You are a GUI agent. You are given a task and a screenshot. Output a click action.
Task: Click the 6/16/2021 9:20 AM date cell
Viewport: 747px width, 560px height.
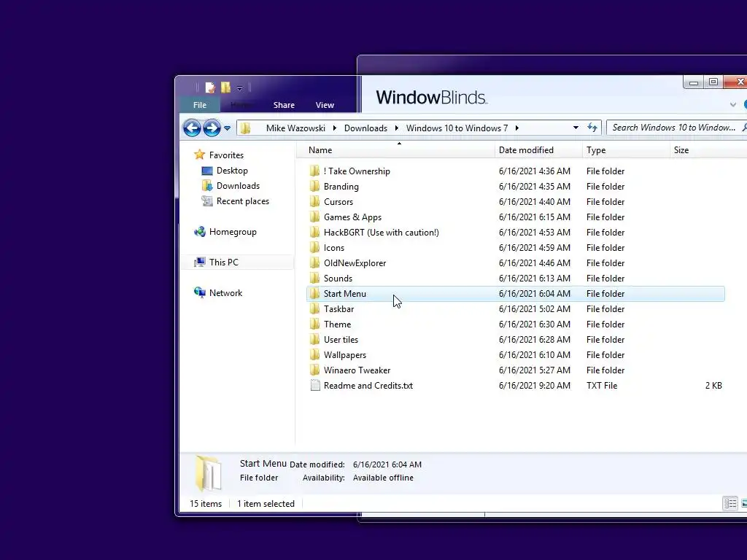535,386
